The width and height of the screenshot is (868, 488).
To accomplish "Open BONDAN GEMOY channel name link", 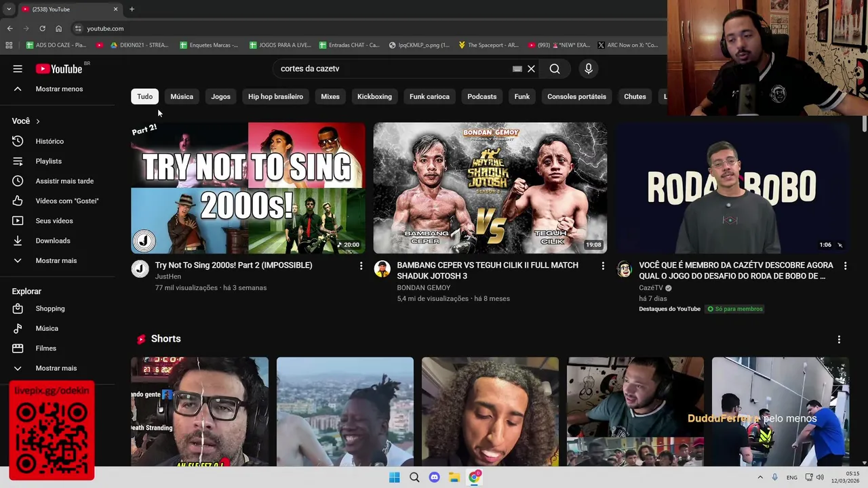I will click(424, 287).
